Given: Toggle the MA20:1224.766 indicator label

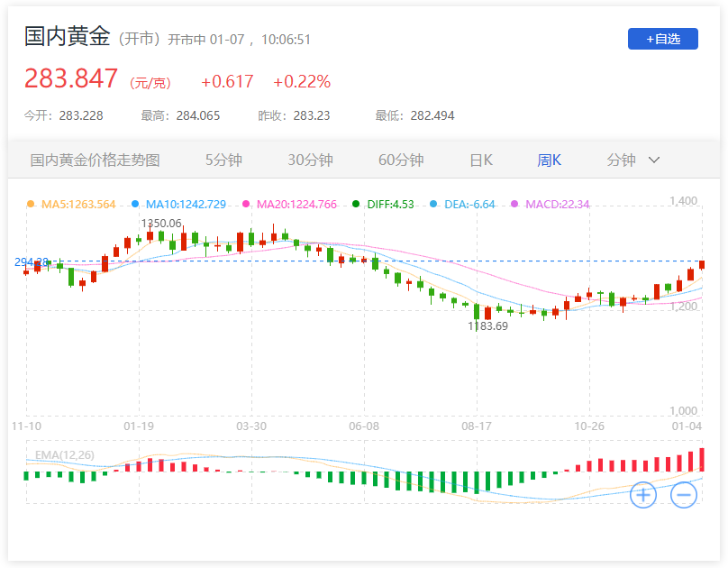Looking at the screenshot, I should point(296,205).
